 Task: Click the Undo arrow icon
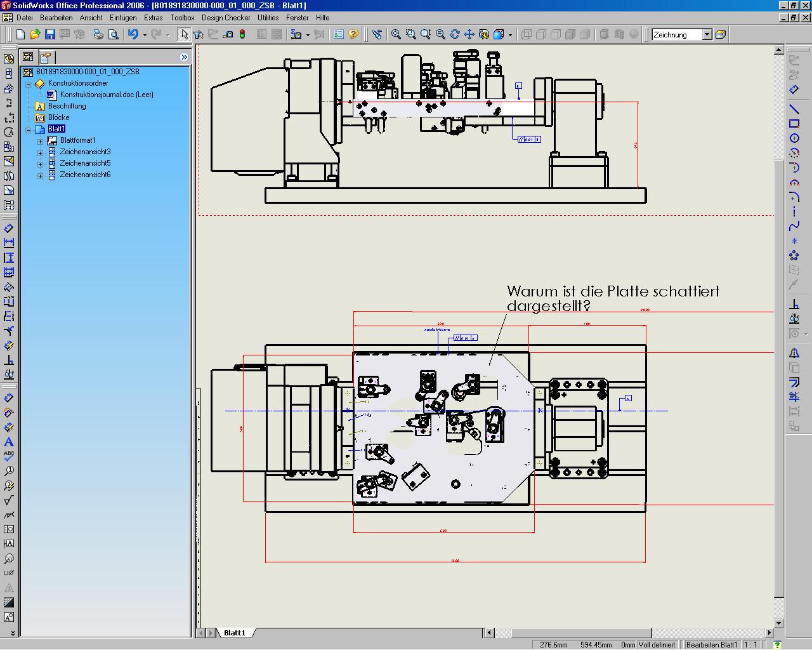(x=133, y=34)
